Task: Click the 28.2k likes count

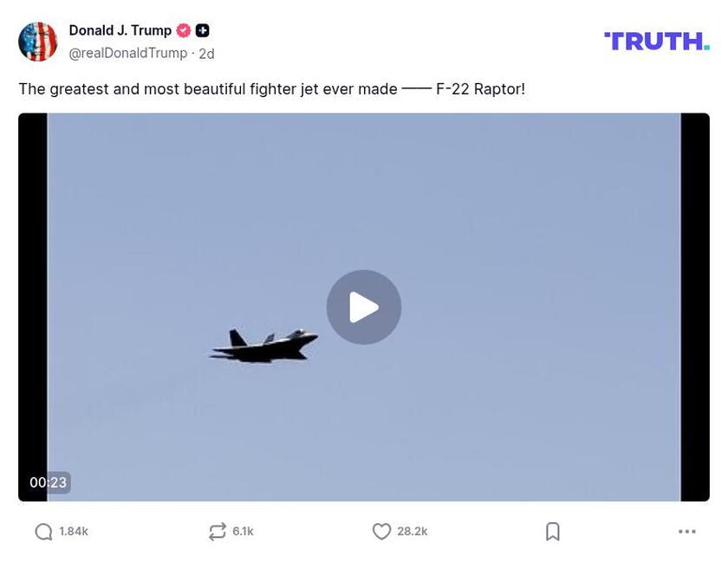Action: pos(413,531)
